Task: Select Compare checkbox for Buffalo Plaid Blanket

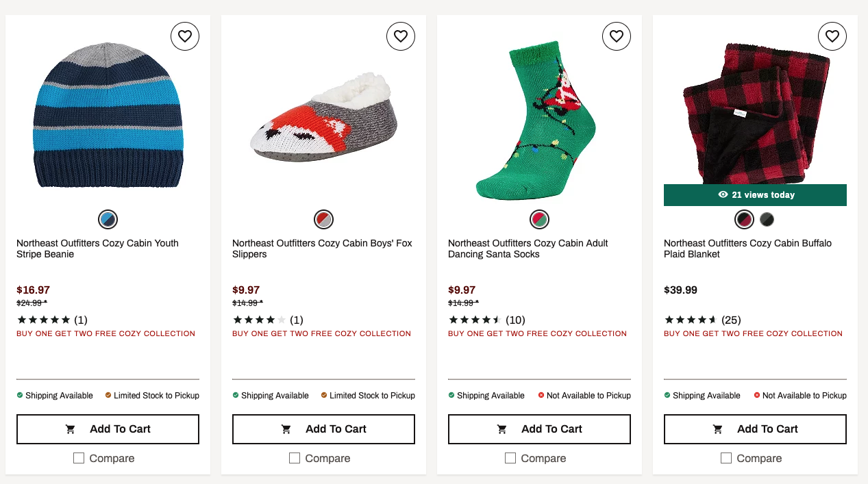Action: point(726,458)
